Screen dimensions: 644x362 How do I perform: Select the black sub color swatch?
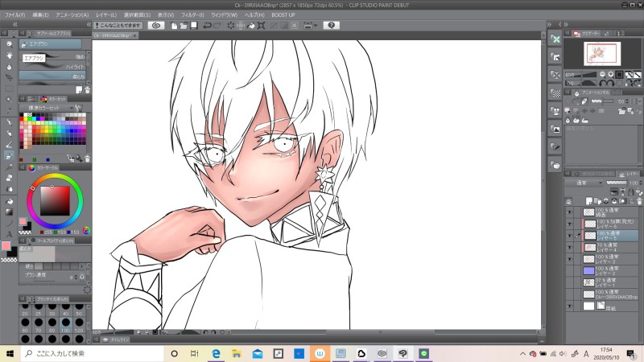pyautogui.click(x=12, y=252)
